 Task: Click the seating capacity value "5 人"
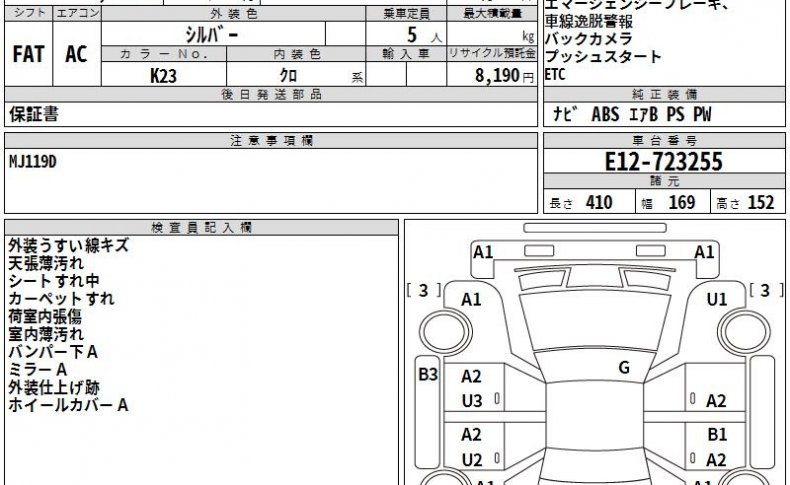point(424,35)
